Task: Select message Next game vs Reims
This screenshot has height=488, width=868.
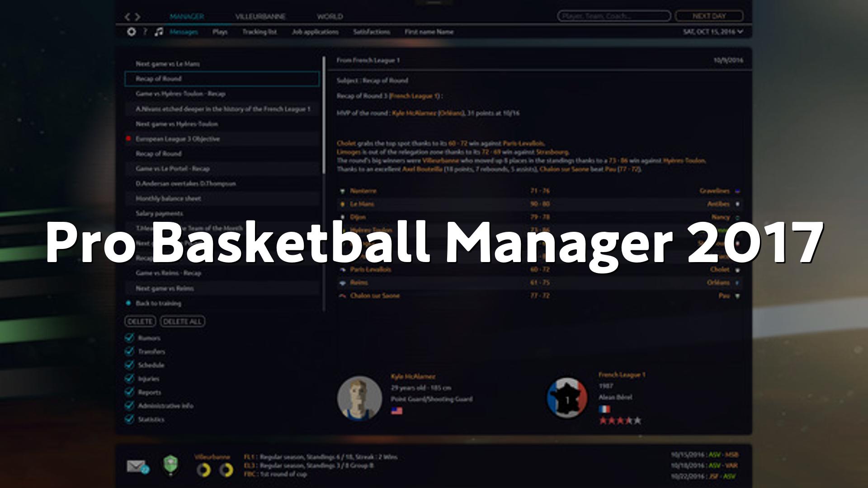Action: coord(222,288)
